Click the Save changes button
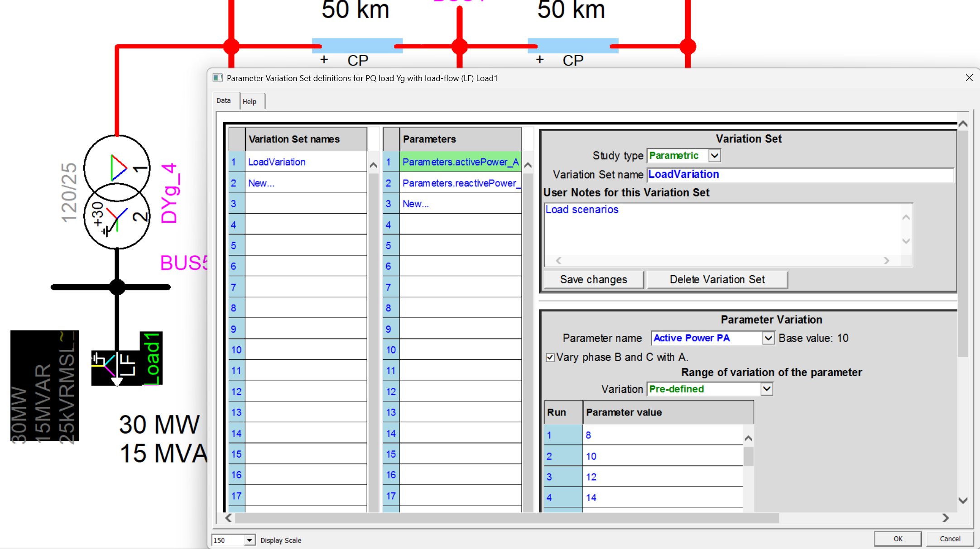 (x=593, y=279)
